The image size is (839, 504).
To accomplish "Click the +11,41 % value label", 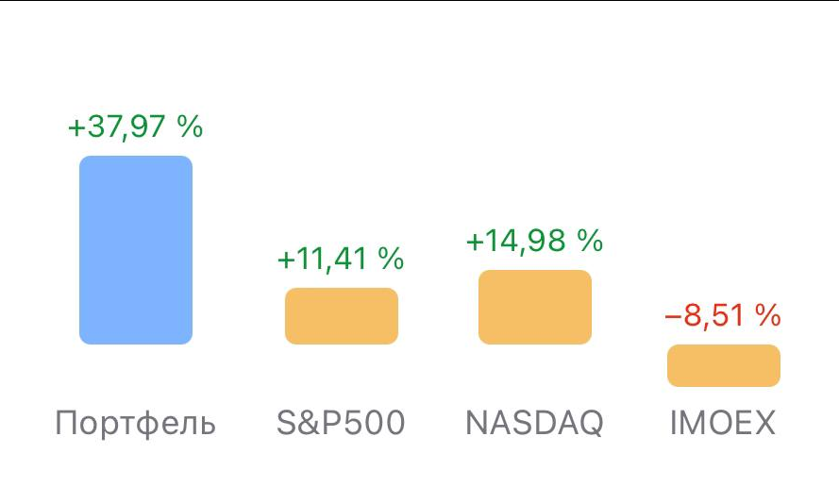I will coord(341,259).
